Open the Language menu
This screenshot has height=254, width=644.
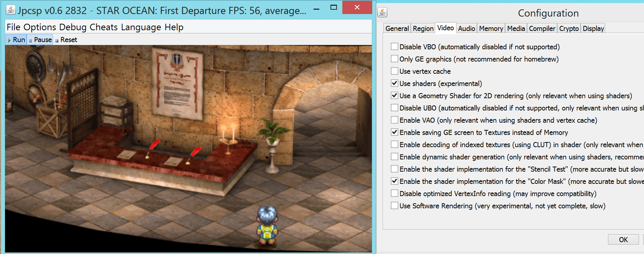141,27
